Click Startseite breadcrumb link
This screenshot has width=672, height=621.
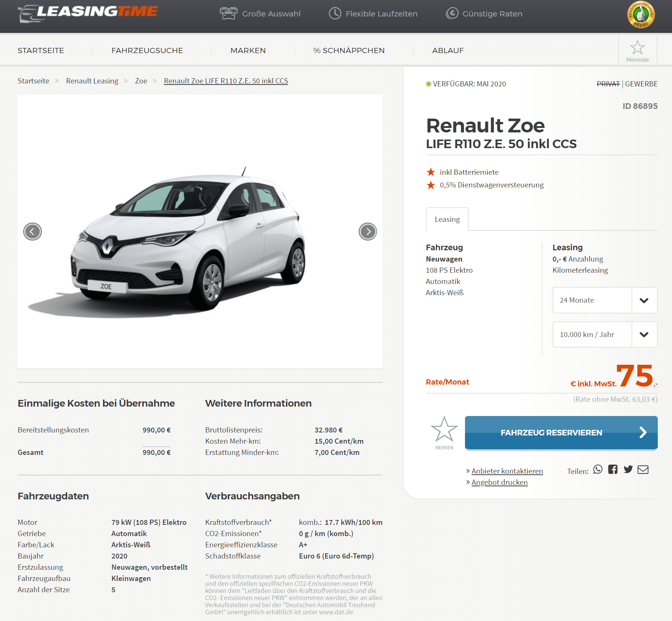pos(33,81)
